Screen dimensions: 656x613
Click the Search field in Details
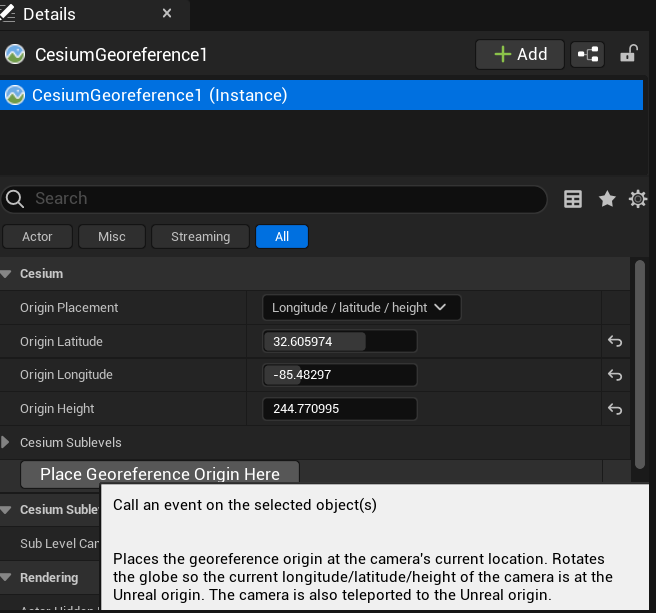(x=274, y=199)
